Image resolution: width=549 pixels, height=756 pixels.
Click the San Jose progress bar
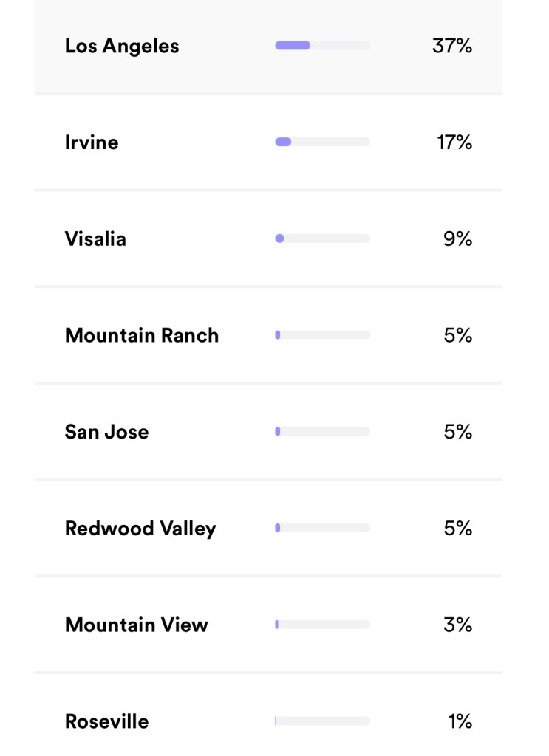[x=322, y=432]
